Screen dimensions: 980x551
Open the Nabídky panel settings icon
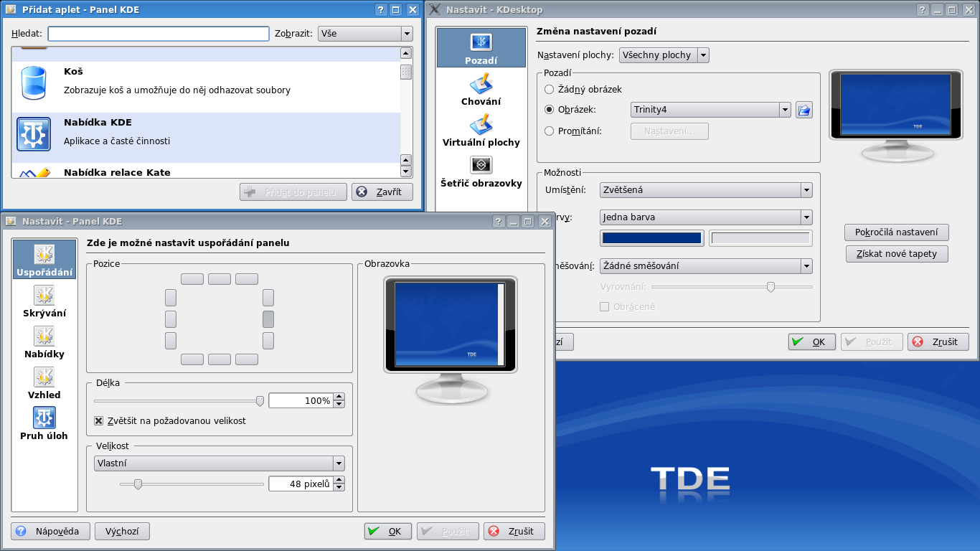[x=44, y=336]
